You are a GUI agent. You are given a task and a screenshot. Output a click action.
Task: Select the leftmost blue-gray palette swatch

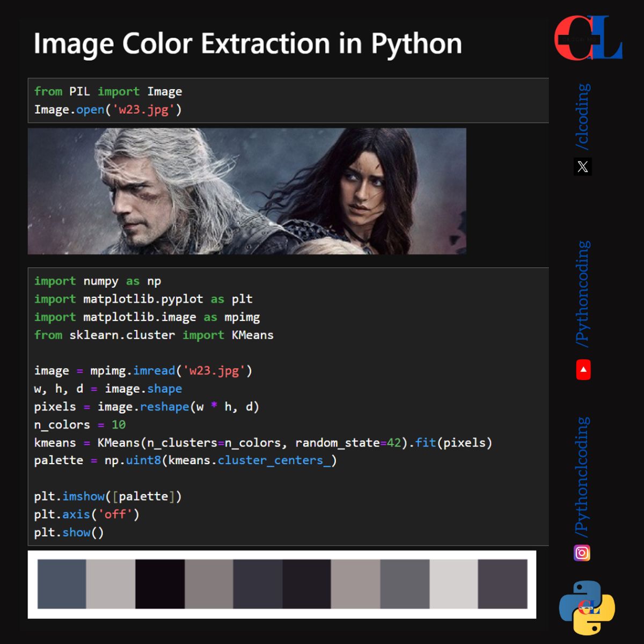(61, 585)
